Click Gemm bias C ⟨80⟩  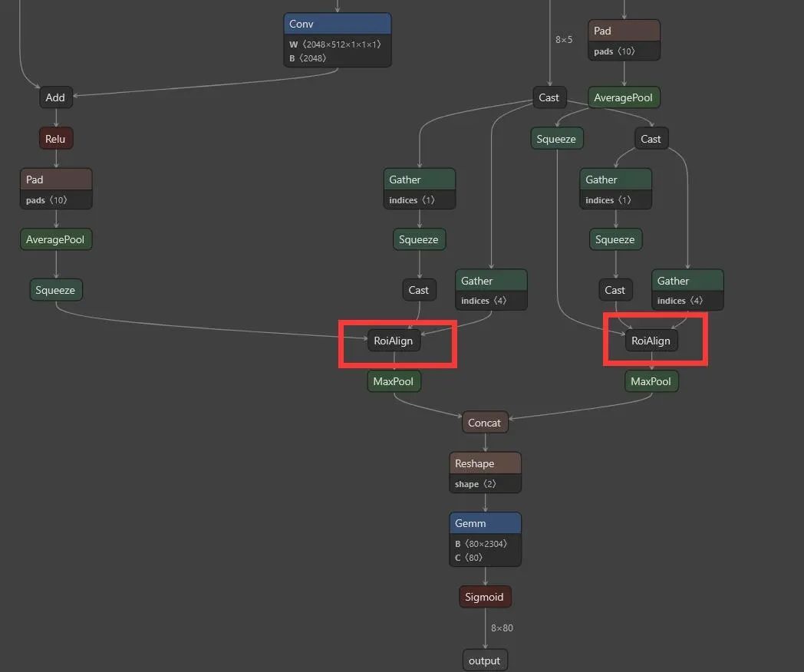469,558
